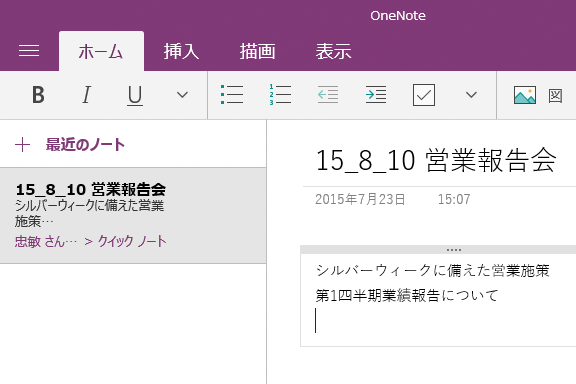
Task: Insert a picture from the toolbar
Action: pyautogui.click(x=525, y=95)
